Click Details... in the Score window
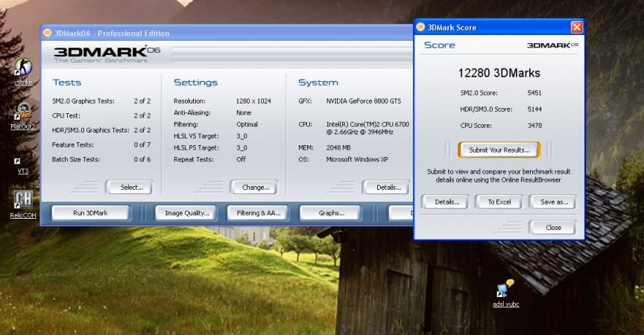Screen dimensions: 644x335 (446, 202)
